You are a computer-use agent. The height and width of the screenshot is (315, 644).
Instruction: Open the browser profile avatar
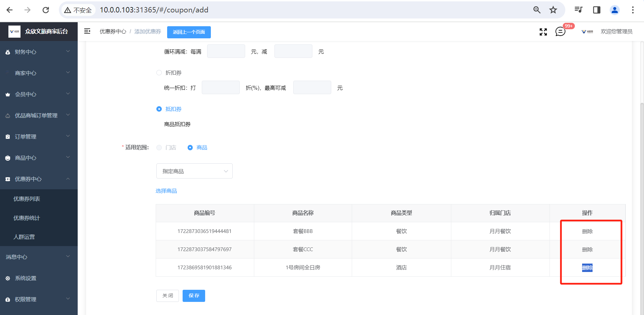coord(615,10)
